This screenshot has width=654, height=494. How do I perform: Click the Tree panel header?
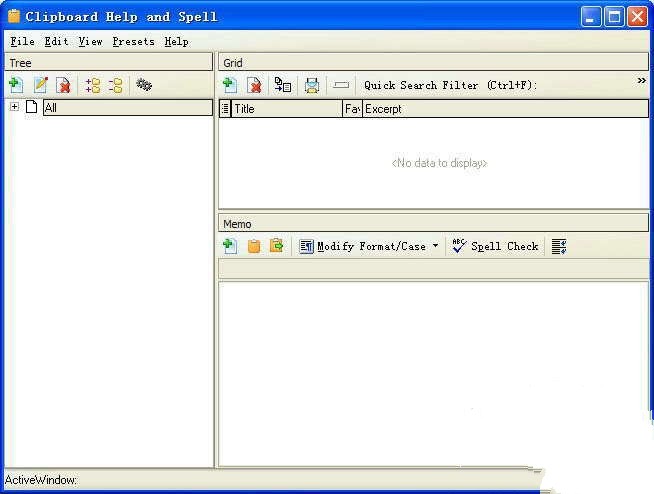109,63
